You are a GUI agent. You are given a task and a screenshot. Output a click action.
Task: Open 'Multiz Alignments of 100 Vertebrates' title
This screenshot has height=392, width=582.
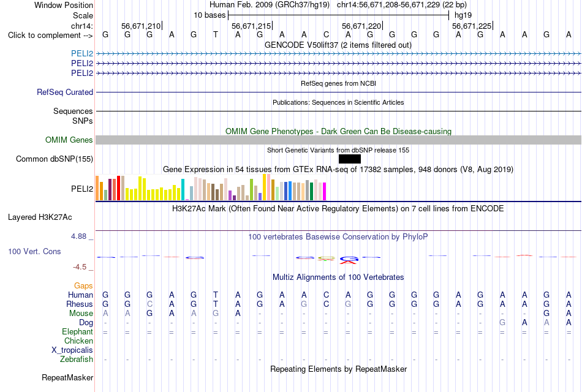click(338, 277)
